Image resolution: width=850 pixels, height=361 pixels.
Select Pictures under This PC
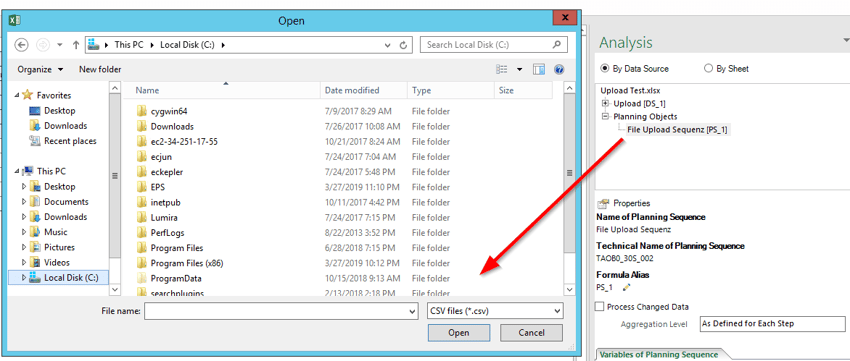pyautogui.click(x=59, y=247)
